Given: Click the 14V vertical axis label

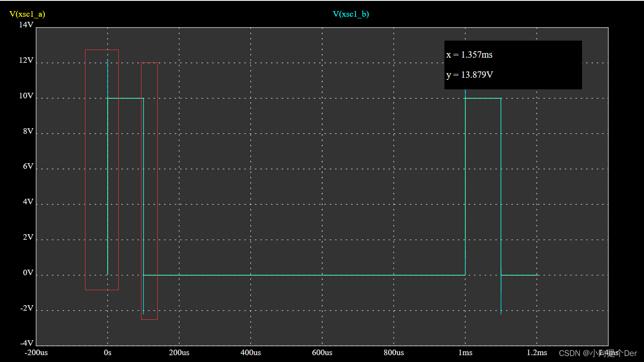Looking at the screenshot, I should (x=26, y=25).
